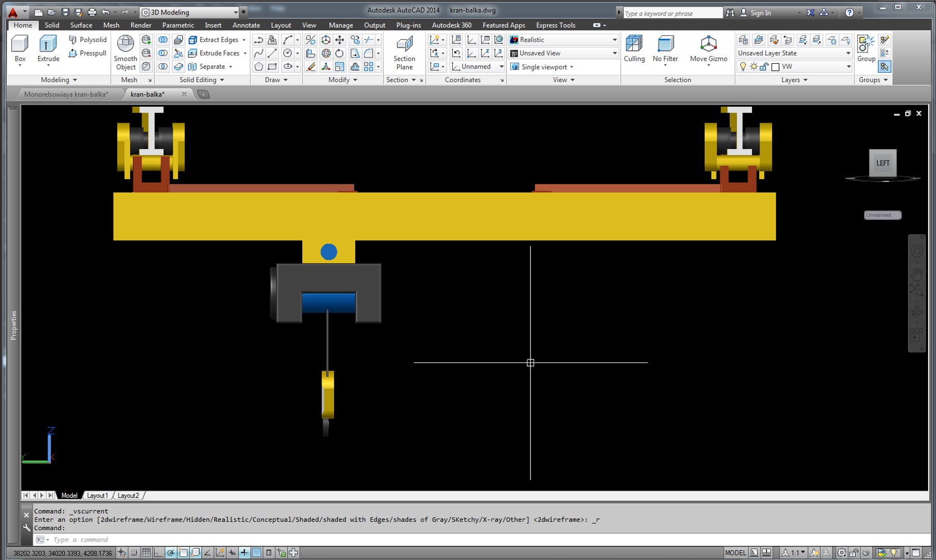
Task: Click the LEFT face of ViewCube
Action: coord(883,163)
